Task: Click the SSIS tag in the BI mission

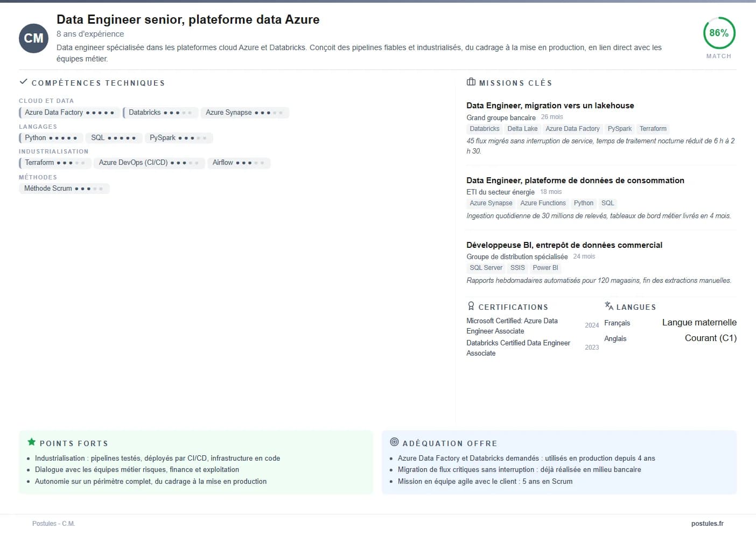Action: (x=517, y=268)
